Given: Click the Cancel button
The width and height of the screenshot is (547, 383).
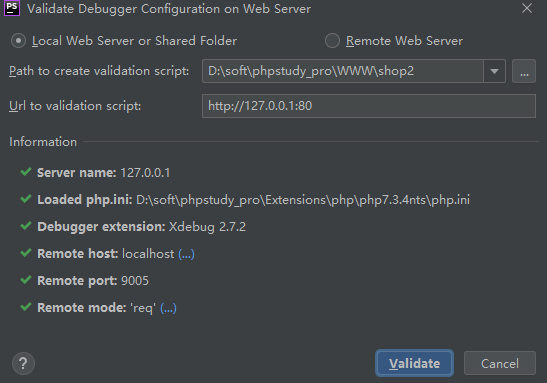Looking at the screenshot, I should pos(500,363).
